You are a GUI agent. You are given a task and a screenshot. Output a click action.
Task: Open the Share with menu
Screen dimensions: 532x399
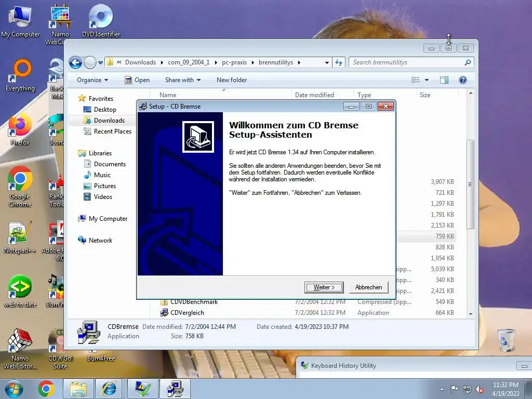click(x=182, y=80)
